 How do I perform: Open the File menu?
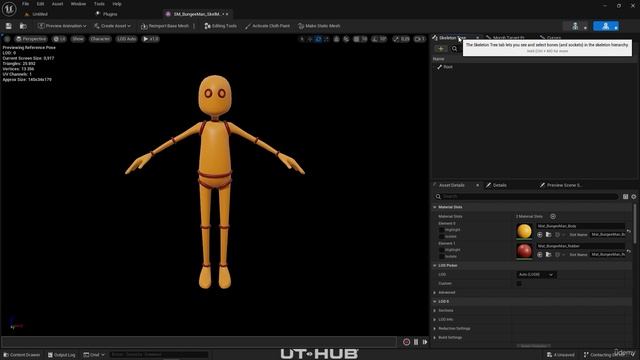[25, 4]
